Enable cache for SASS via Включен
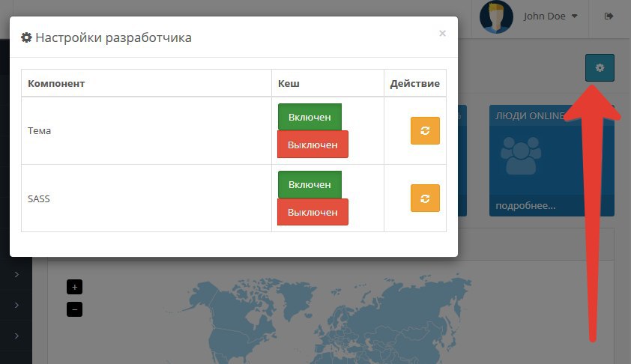Screen dimensions: 631x364 tap(310, 184)
